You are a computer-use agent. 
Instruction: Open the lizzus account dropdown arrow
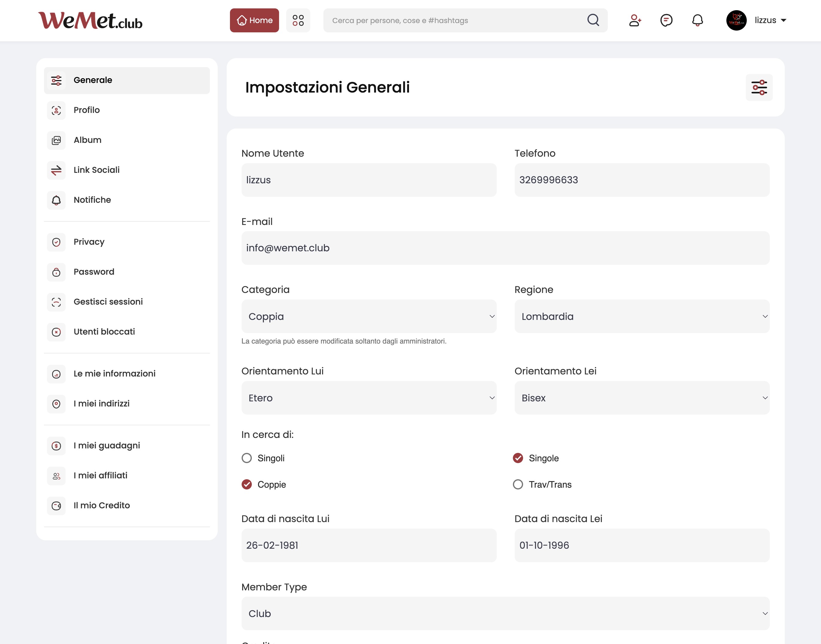(784, 20)
